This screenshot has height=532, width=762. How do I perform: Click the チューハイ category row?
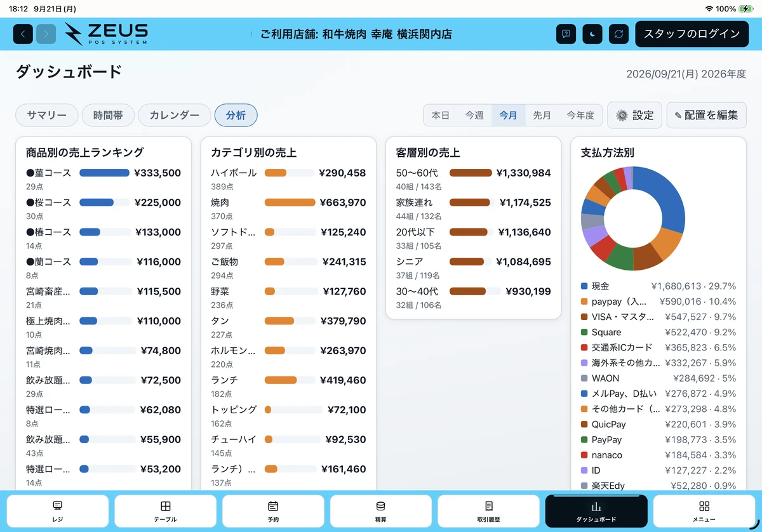point(288,444)
